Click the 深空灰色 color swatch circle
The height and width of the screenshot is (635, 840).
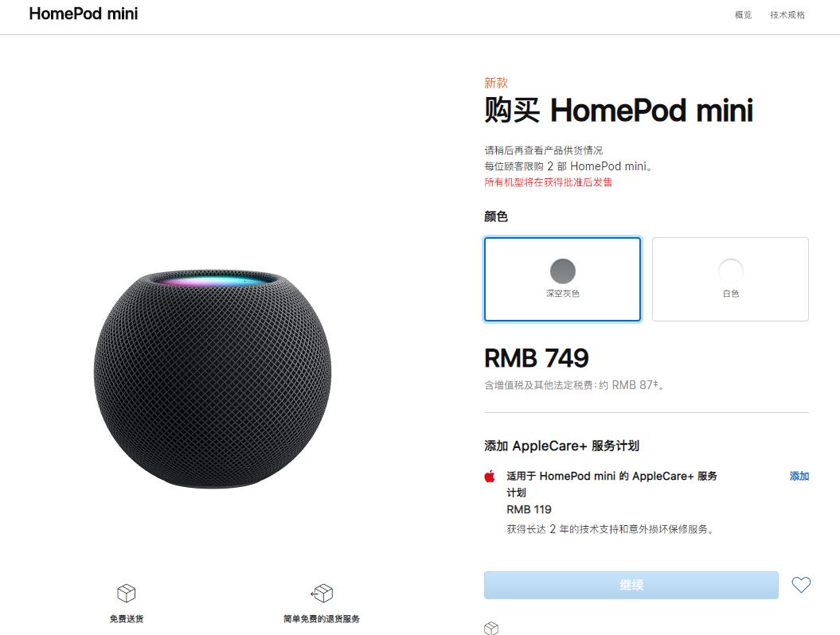[x=562, y=271]
